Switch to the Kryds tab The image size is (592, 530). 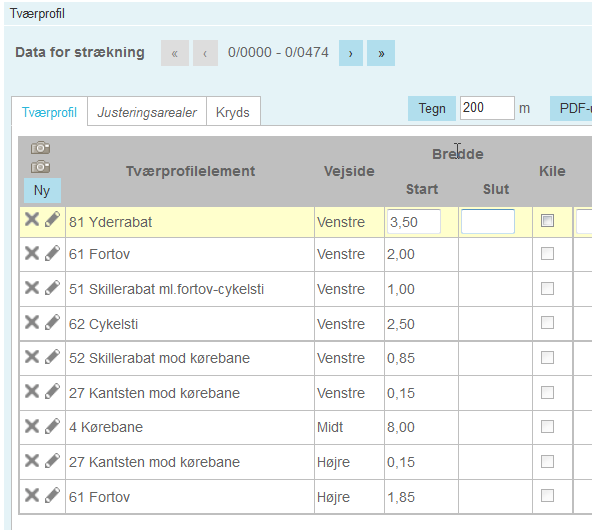pos(233,112)
